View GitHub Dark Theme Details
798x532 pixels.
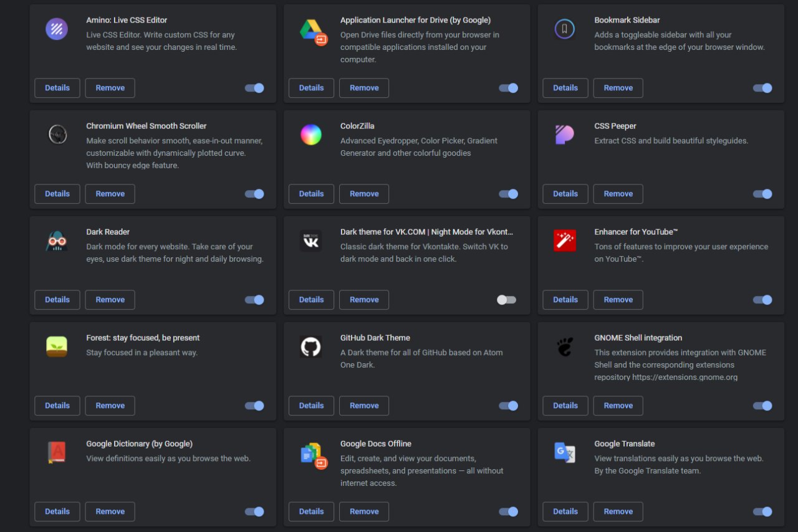click(x=312, y=406)
